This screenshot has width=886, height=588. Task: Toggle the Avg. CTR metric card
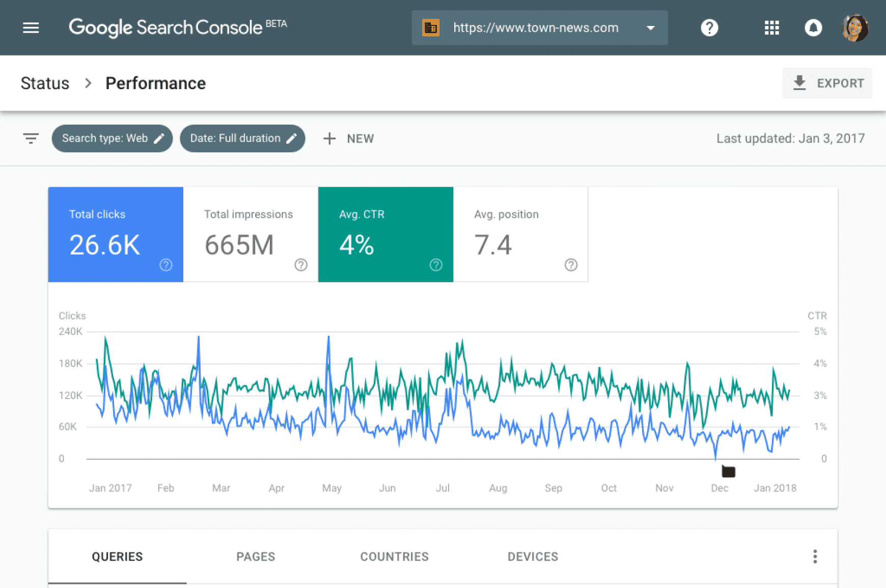[385, 234]
